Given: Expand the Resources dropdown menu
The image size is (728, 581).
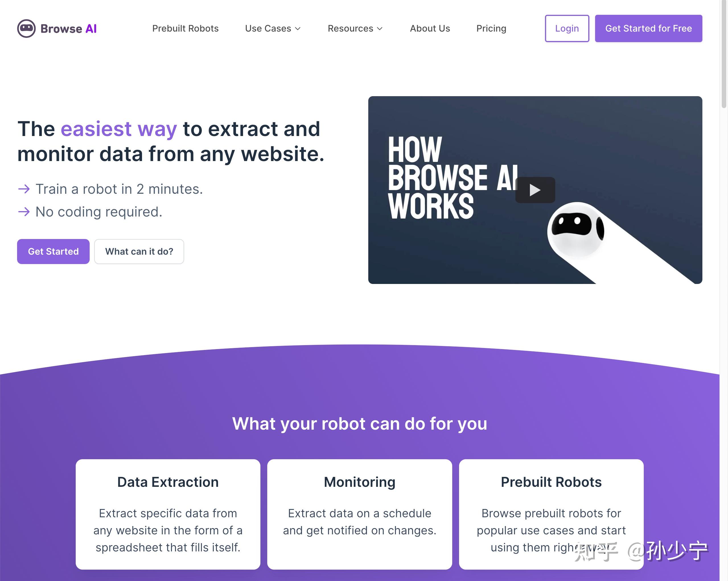Looking at the screenshot, I should point(355,28).
